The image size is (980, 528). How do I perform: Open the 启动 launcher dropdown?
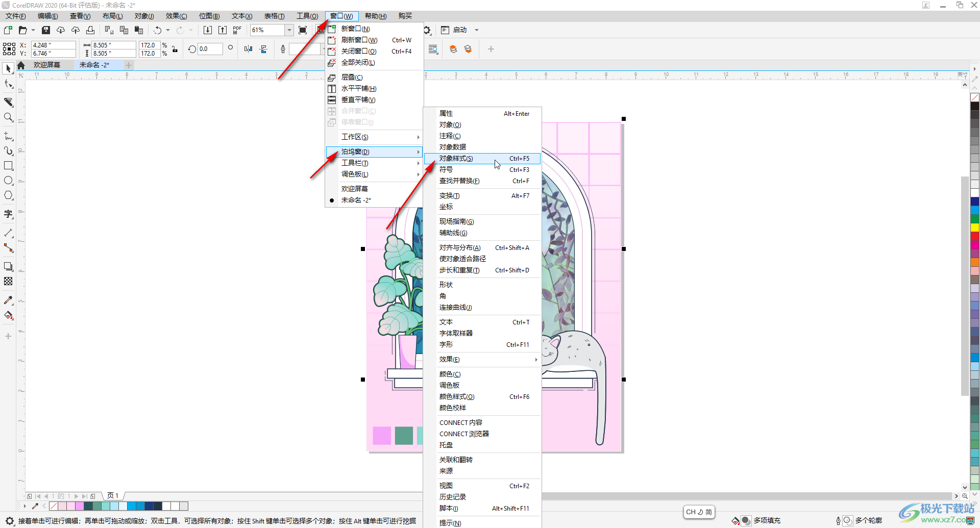[x=477, y=30]
